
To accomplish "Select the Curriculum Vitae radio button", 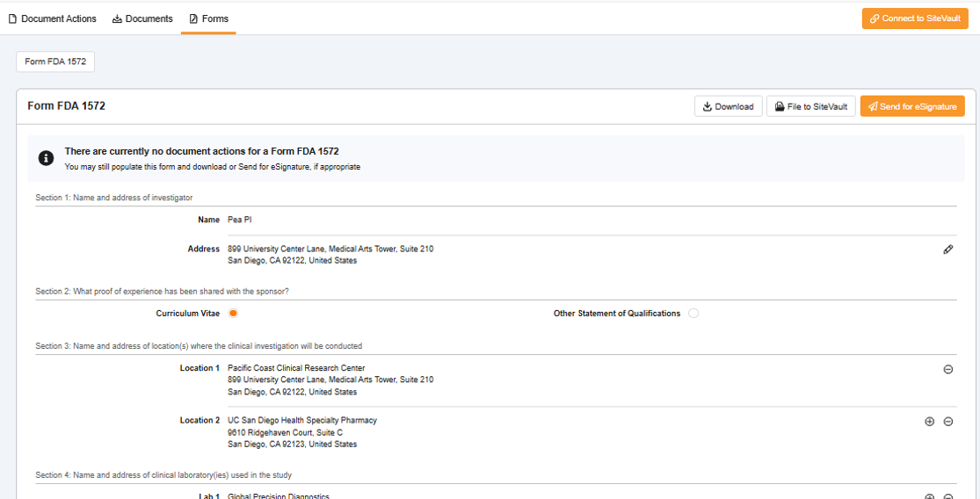I will coord(233,314).
